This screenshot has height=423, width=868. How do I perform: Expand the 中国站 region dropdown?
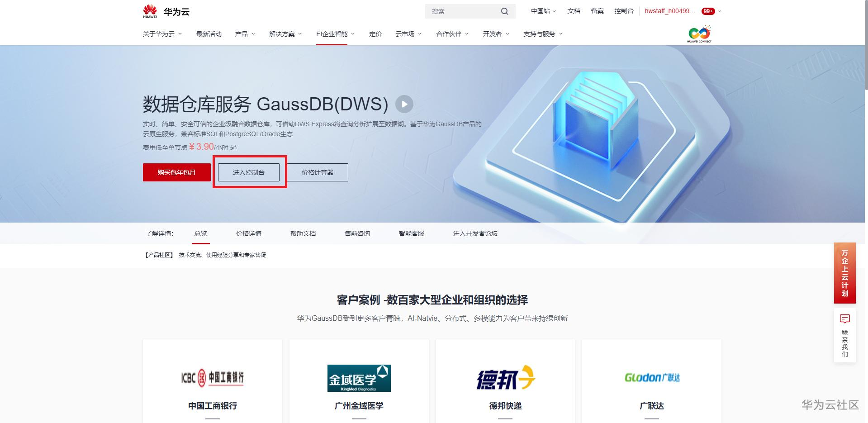(543, 11)
